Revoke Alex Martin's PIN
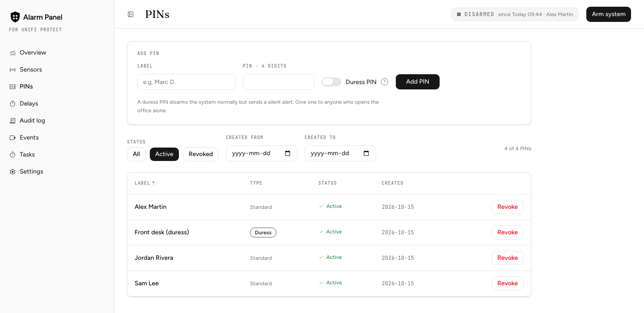The height and width of the screenshot is (313, 644). pos(508,207)
